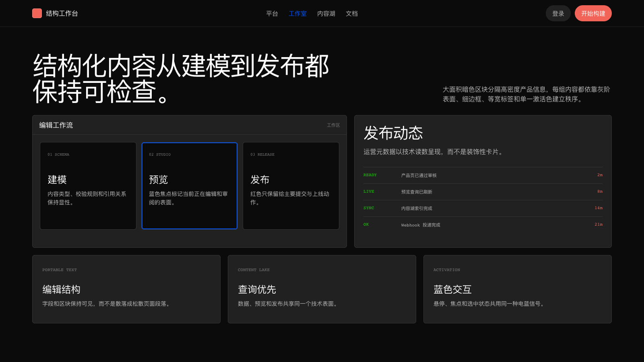Click the 2m timestamp
Screen dimensions: 644x362
click(600, 175)
